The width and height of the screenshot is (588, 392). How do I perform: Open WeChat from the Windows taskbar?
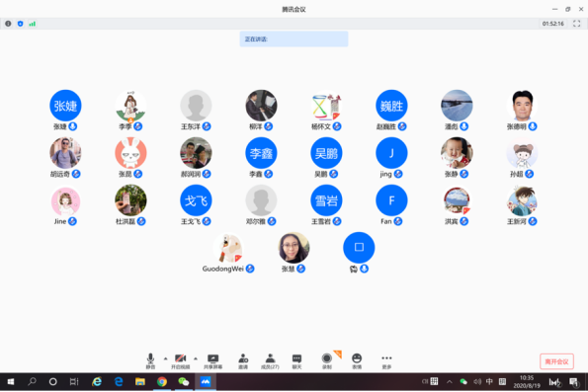tap(184, 381)
